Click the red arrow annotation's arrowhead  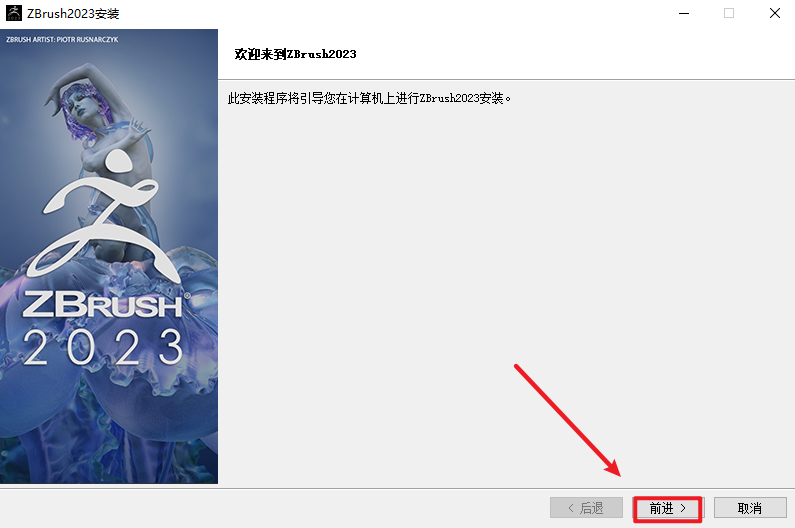612,468
